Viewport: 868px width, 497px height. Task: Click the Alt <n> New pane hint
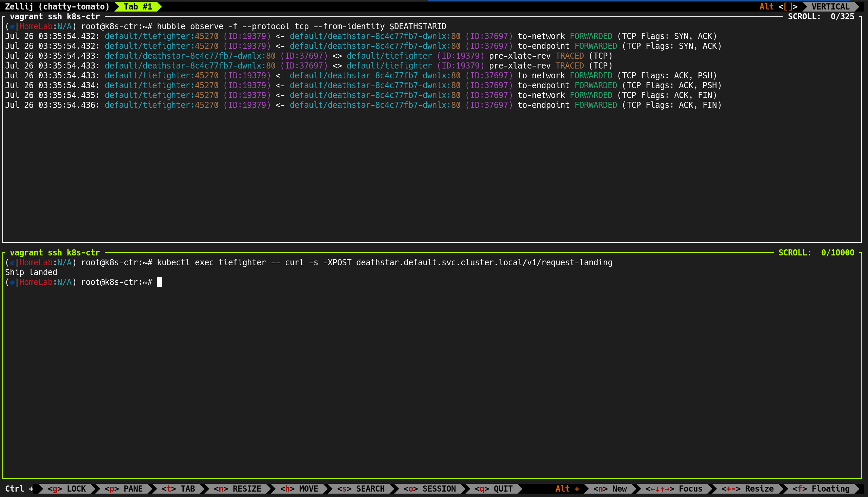click(x=610, y=489)
